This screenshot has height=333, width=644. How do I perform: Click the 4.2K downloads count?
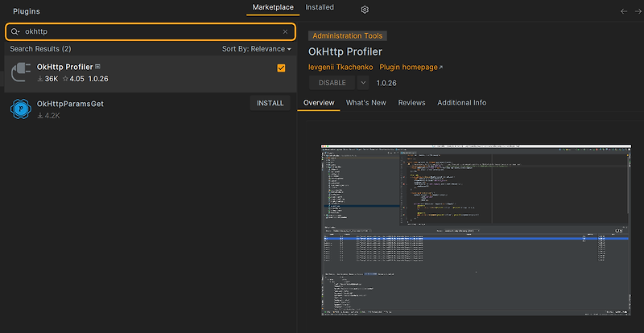pyautogui.click(x=49, y=116)
